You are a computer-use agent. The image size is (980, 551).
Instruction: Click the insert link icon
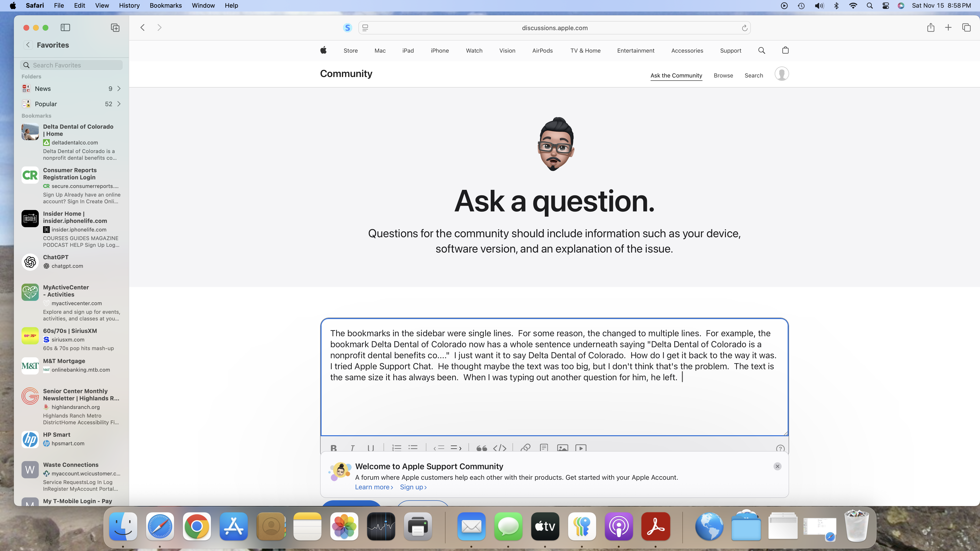click(525, 448)
